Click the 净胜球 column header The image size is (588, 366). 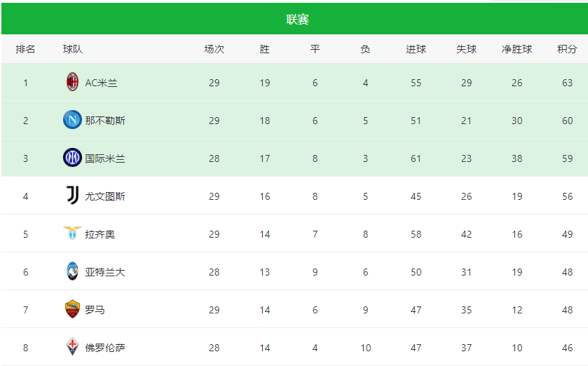(x=517, y=49)
